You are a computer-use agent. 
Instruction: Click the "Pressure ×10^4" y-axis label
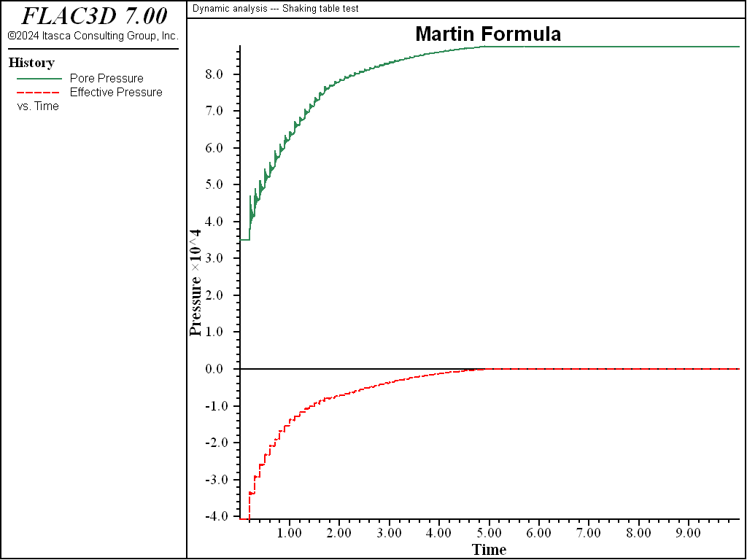[196, 283]
